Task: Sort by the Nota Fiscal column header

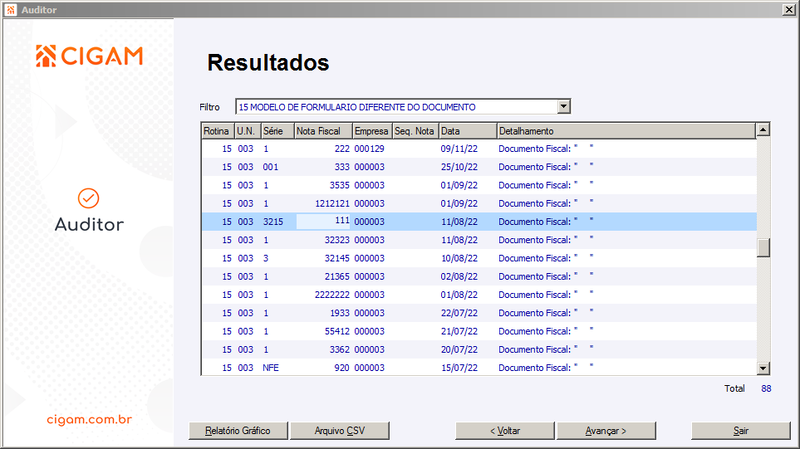Action: pos(323,131)
